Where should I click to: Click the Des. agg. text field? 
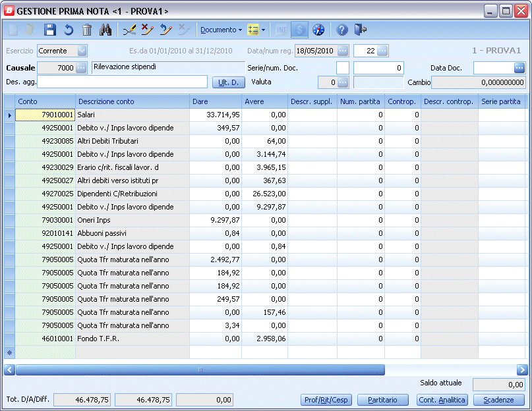click(x=122, y=82)
